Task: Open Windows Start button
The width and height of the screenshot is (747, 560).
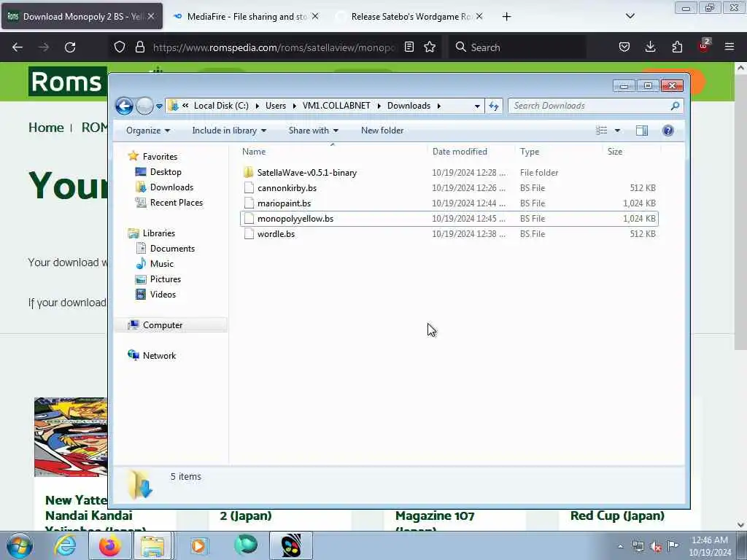Action: click(x=20, y=545)
